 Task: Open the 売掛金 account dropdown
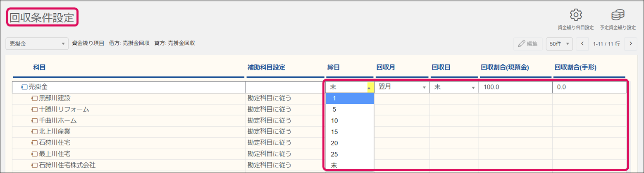pos(37,43)
